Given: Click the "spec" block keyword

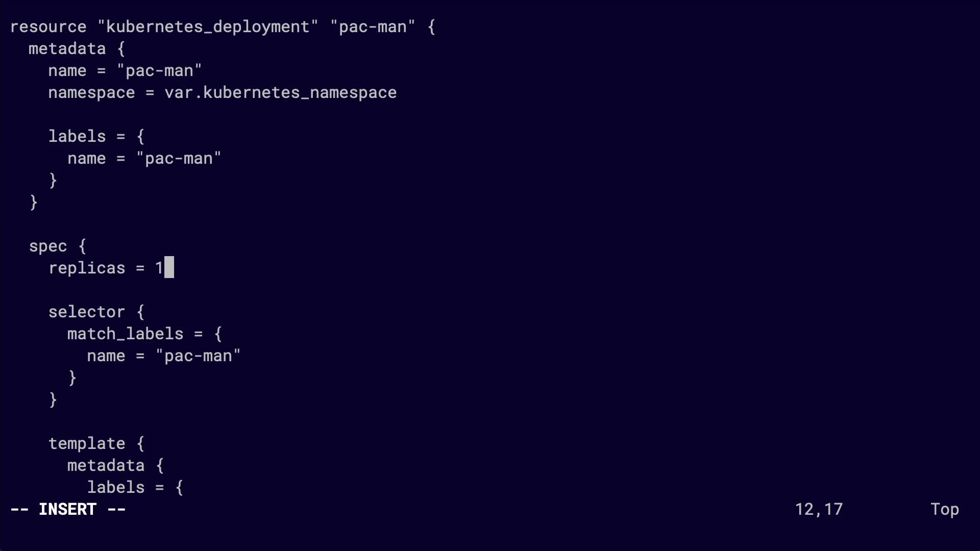Looking at the screenshot, I should coord(48,246).
